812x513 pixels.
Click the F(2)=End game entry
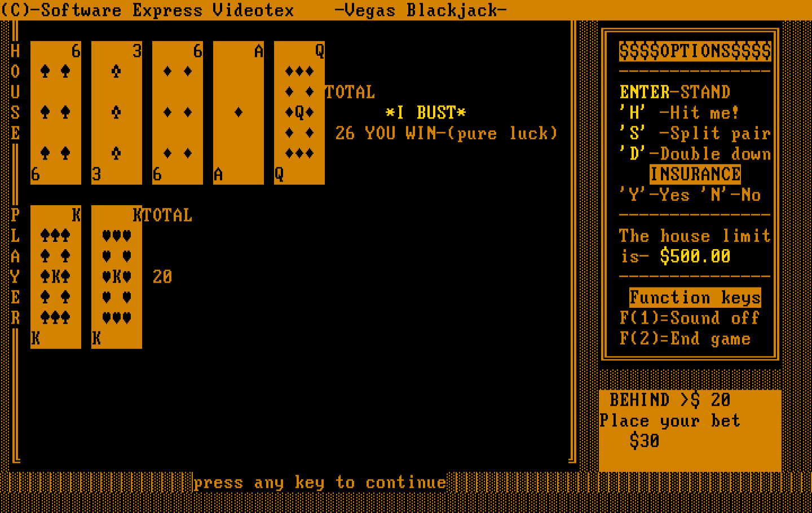[x=685, y=338]
